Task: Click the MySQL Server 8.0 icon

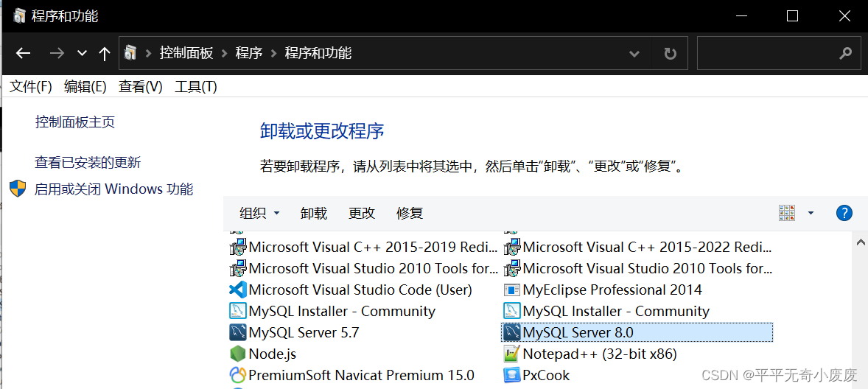Action: pyautogui.click(x=511, y=332)
